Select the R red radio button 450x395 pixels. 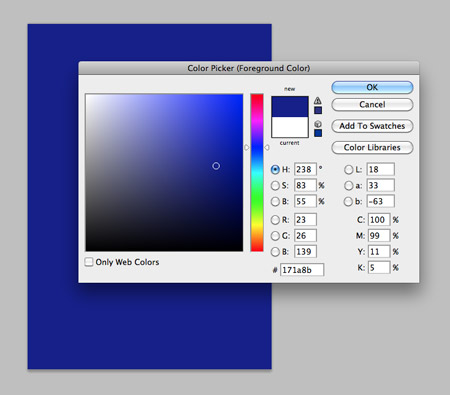pyautogui.click(x=275, y=220)
